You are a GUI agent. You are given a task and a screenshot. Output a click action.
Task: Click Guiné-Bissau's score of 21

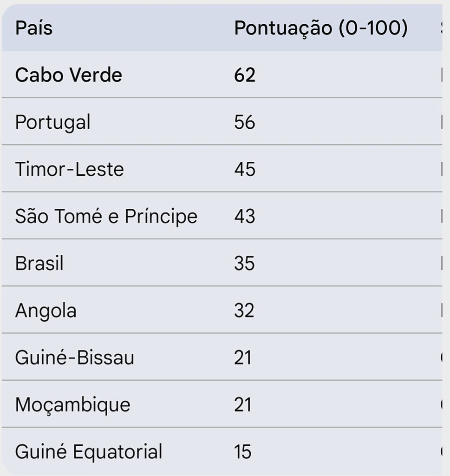click(x=243, y=358)
